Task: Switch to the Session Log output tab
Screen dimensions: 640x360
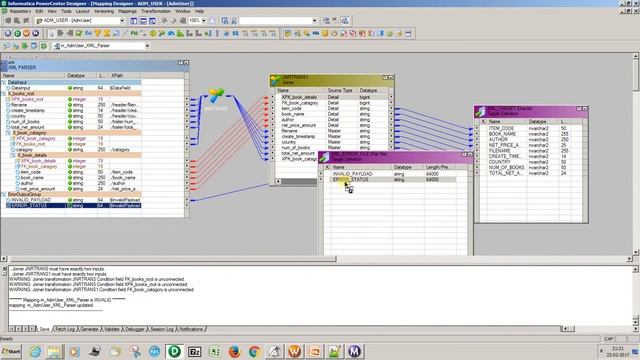Action: pos(162,329)
